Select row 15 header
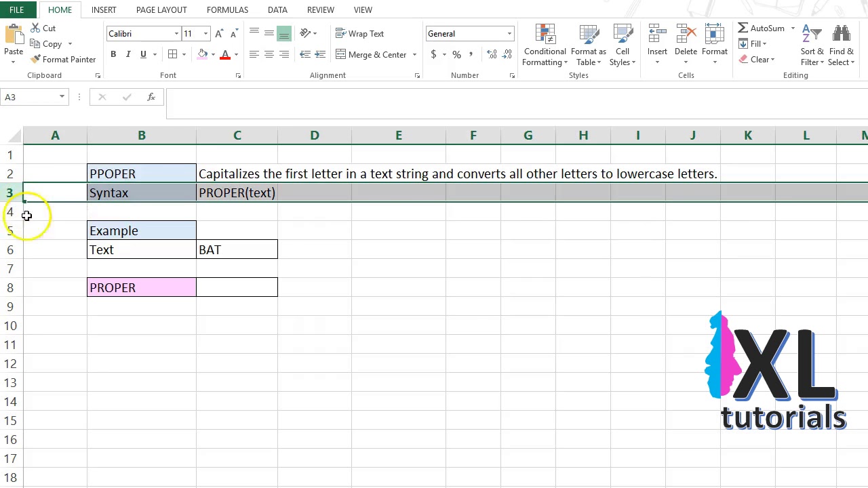Image resolution: width=868 pixels, height=488 pixels. coord(11,421)
